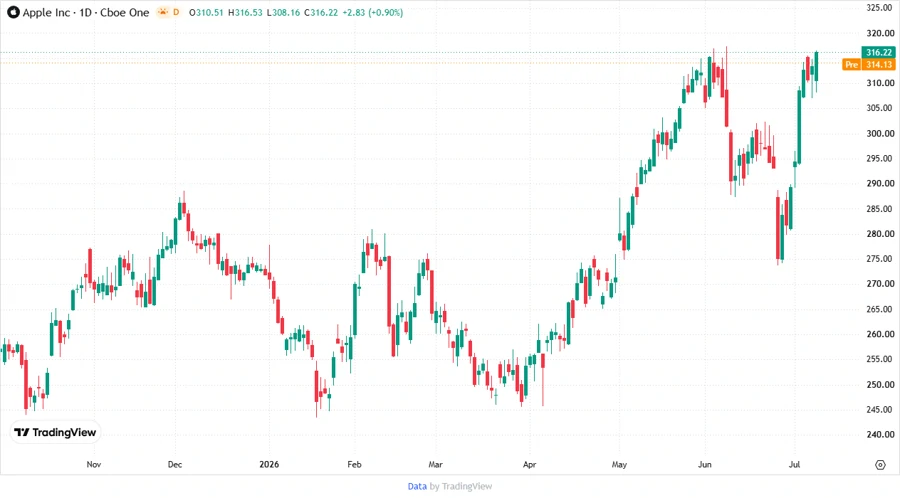Select the green 316.22 current price label
900x498 pixels.
coord(879,52)
